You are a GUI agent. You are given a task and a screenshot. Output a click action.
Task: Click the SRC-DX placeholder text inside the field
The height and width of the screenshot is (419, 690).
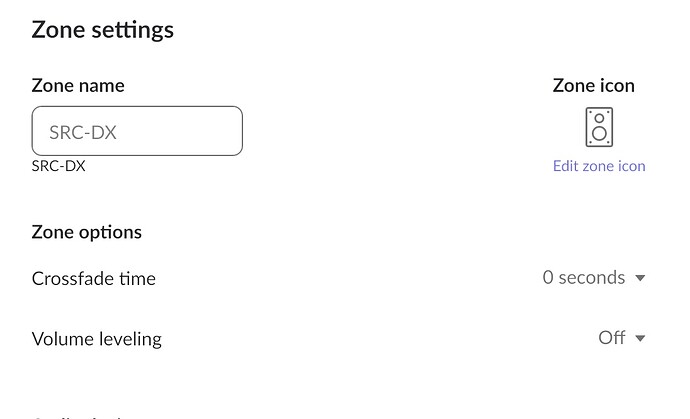83,132
